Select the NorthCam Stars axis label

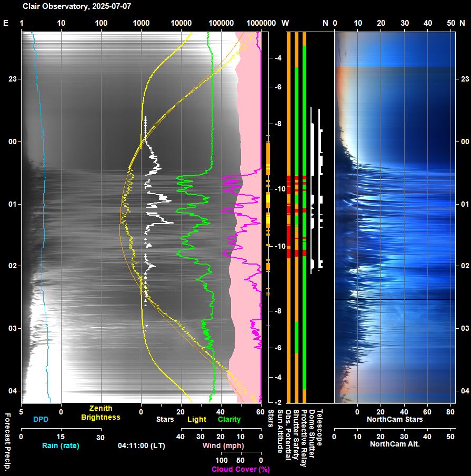[x=395, y=419]
